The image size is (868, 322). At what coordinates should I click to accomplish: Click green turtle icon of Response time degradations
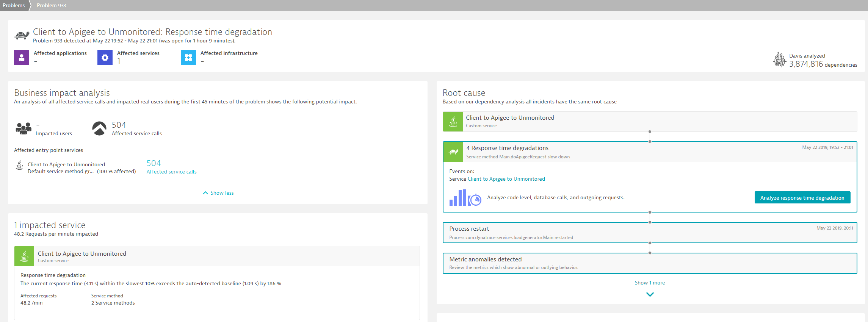pyautogui.click(x=453, y=152)
